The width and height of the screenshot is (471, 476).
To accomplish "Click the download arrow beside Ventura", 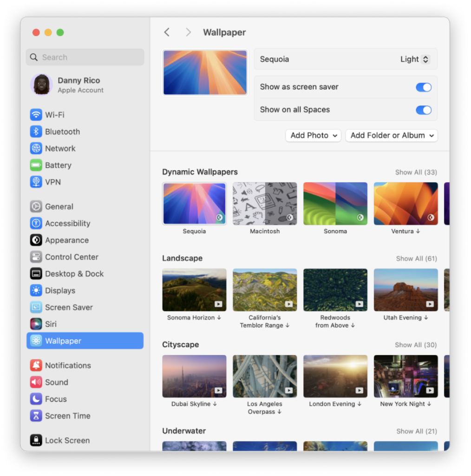I will (x=418, y=231).
